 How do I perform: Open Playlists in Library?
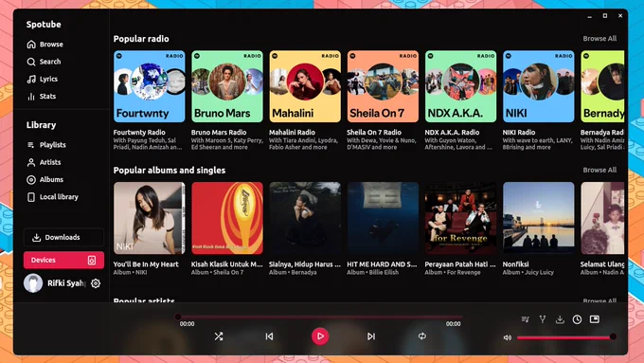tap(46, 145)
